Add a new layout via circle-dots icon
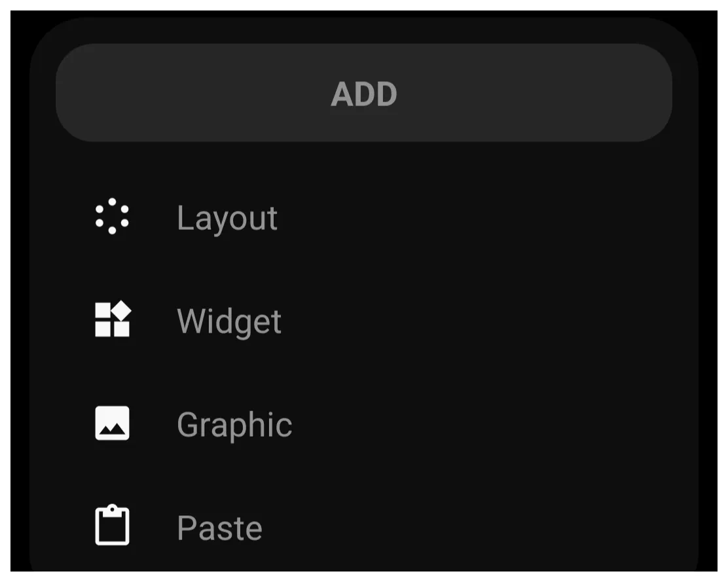The width and height of the screenshot is (728, 582). tap(112, 216)
